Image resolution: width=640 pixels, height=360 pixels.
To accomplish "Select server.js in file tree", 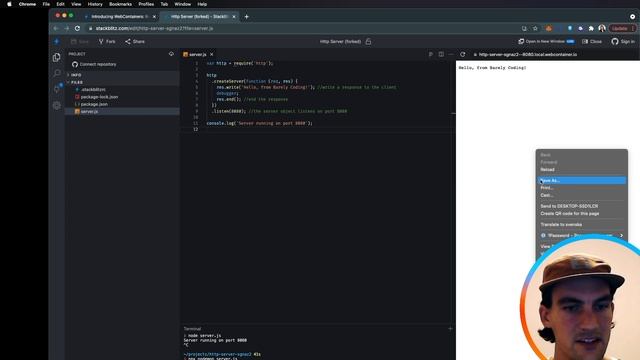I will click(x=122, y=111).
